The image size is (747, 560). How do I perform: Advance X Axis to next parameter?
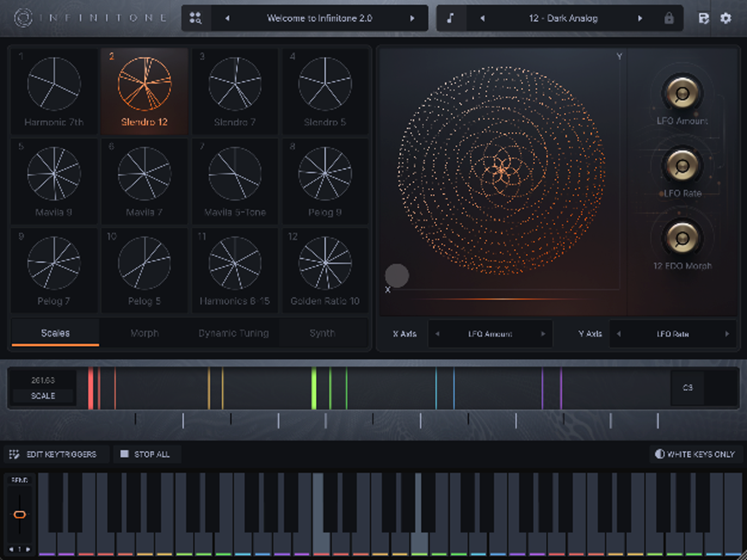click(x=543, y=334)
